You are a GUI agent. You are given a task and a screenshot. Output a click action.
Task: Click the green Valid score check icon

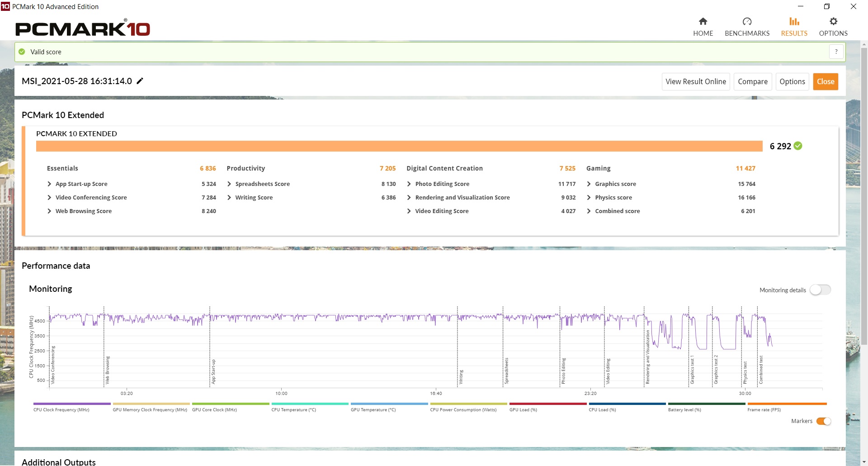click(22, 52)
